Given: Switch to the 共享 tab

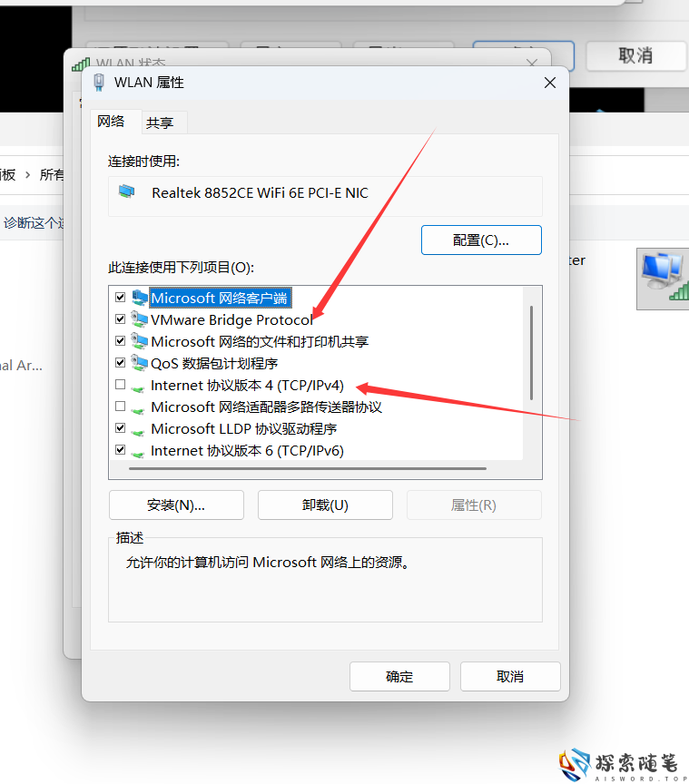Looking at the screenshot, I should (x=160, y=122).
